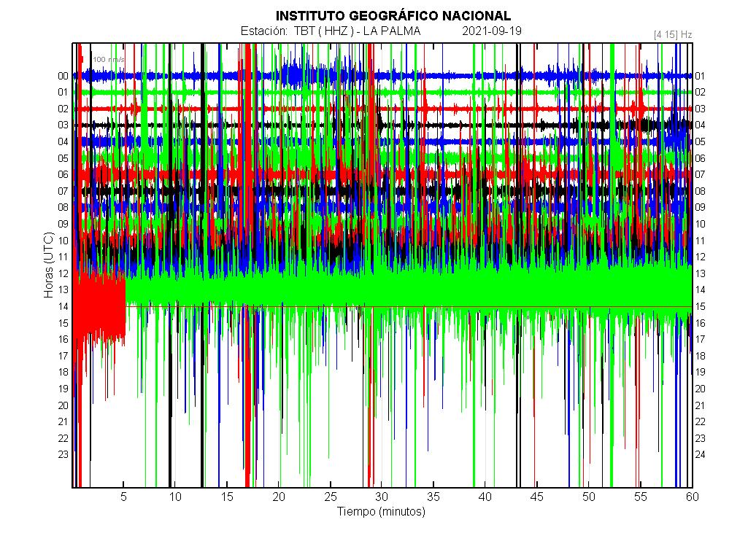Select the Tiempo (minutos) axis label
This screenshot has height=560, width=748.
tap(381, 512)
